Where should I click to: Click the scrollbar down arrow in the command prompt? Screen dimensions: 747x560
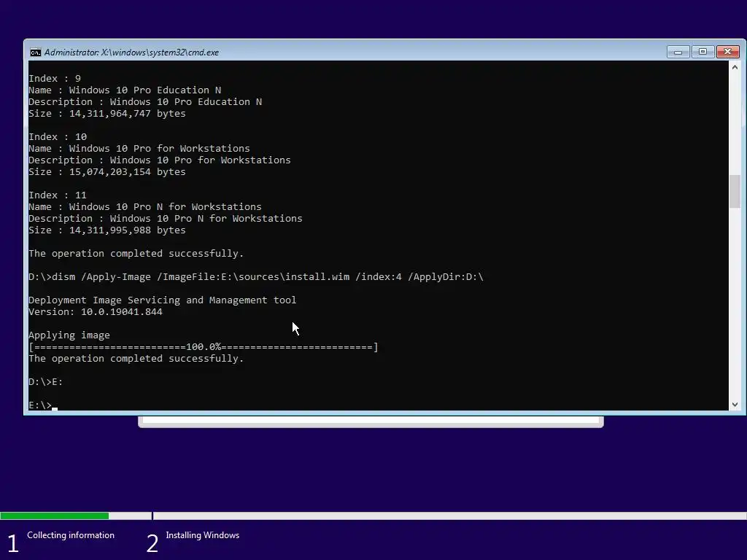735,404
